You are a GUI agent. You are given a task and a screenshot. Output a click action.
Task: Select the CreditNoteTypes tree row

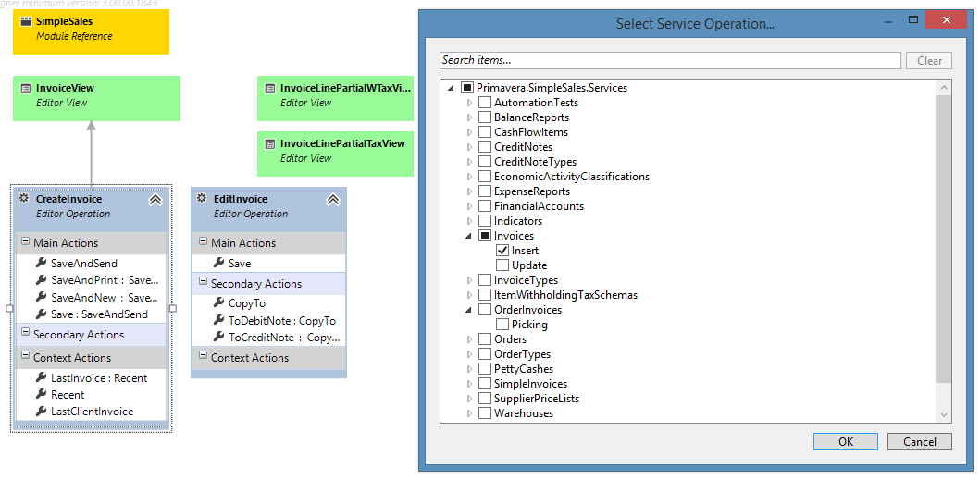(x=535, y=162)
